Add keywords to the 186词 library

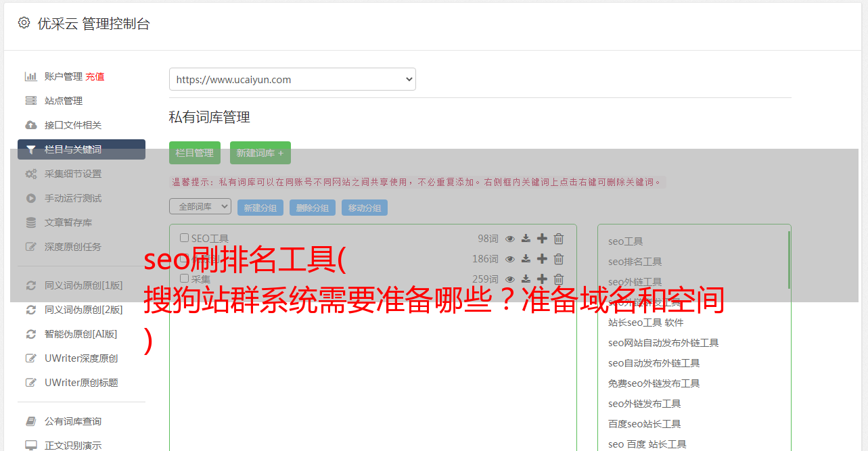pos(542,259)
